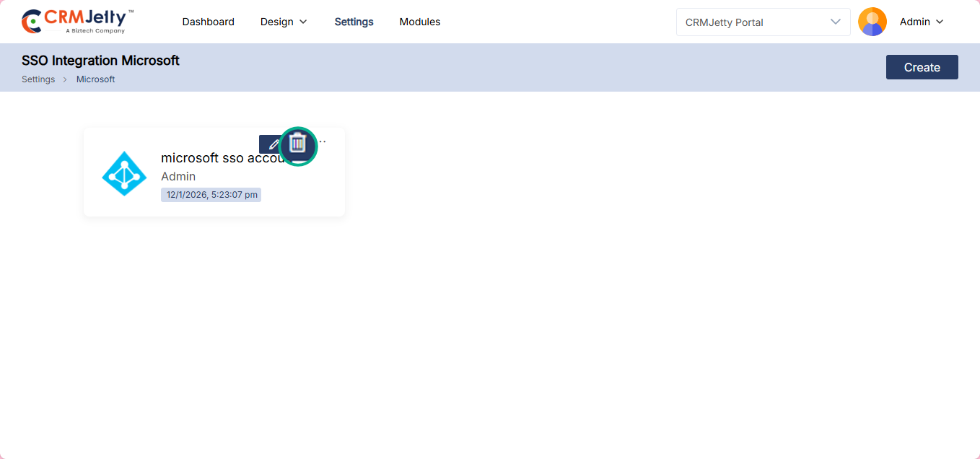980x459 pixels.
Task: Click the blue Azure Active Directory icon
Action: click(124, 173)
